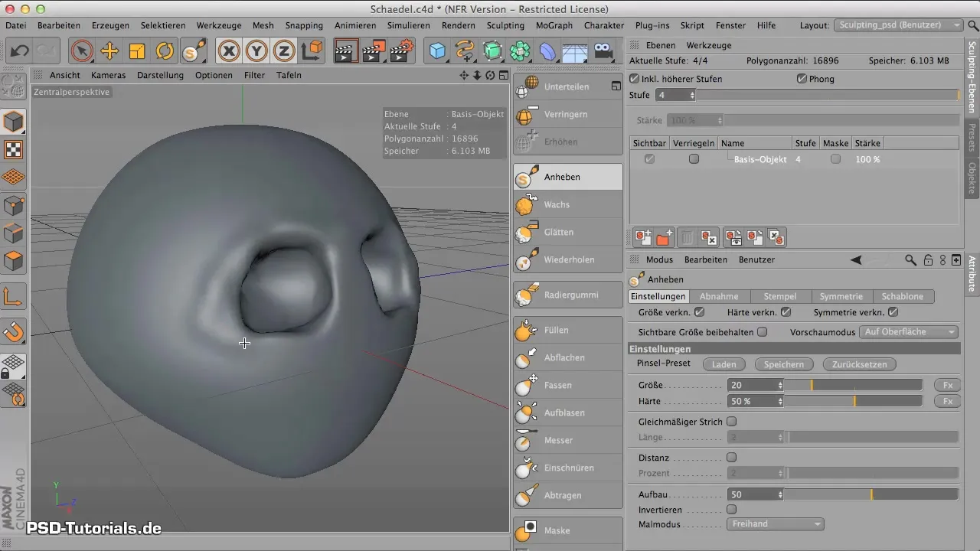The height and width of the screenshot is (551, 980).
Task: Click the Größe value stepper arrows
Action: click(x=780, y=385)
